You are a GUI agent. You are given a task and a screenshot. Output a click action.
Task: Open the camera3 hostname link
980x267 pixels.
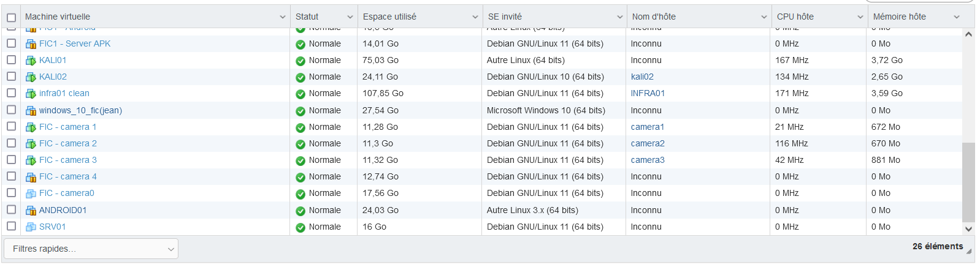pyautogui.click(x=648, y=160)
